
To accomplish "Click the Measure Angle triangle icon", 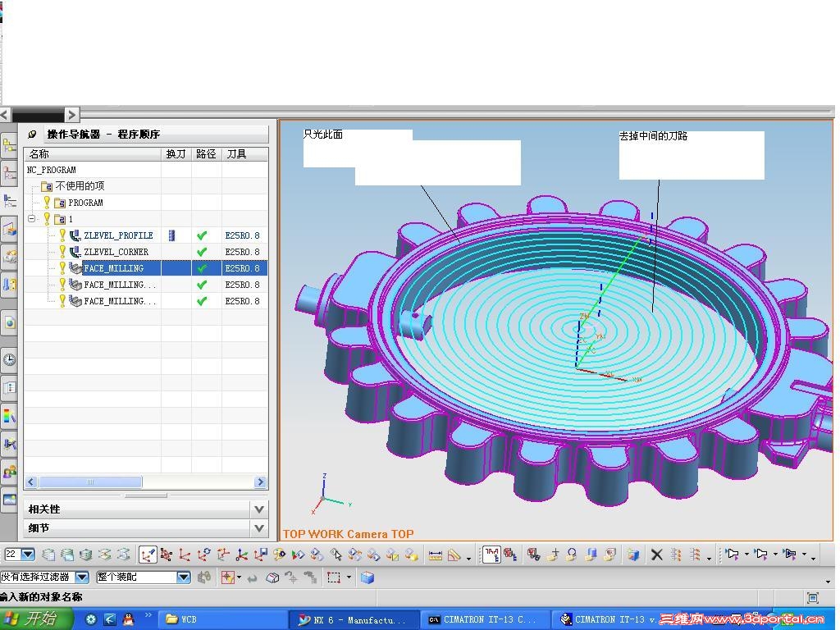I will pos(454,555).
